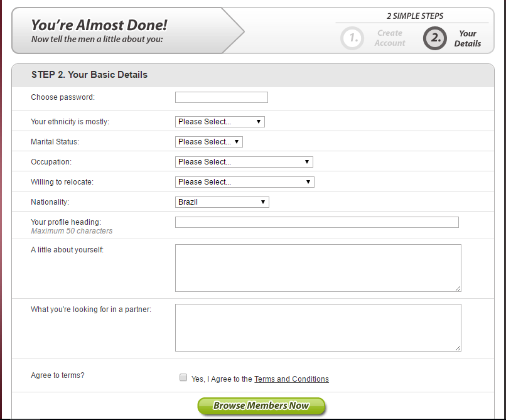The height and width of the screenshot is (420, 506).
Task: Click the arrow on the Nationality dropdown
Action: (263, 202)
